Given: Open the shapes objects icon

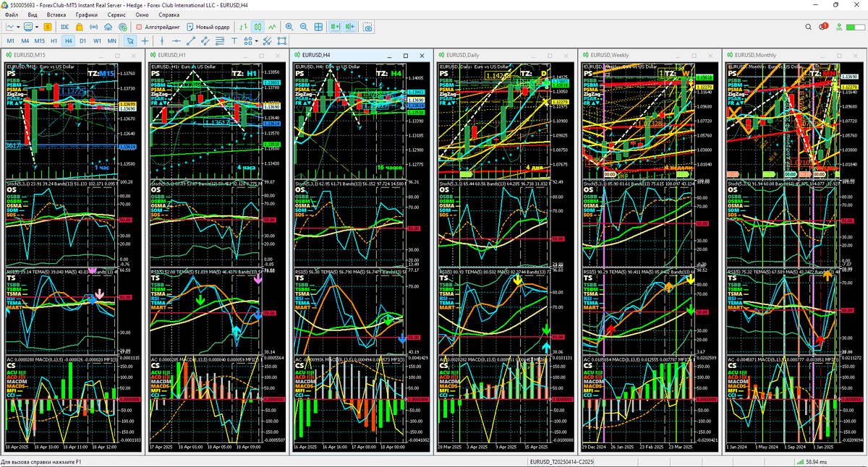Looking at the screenshot, I should [248, 41].
